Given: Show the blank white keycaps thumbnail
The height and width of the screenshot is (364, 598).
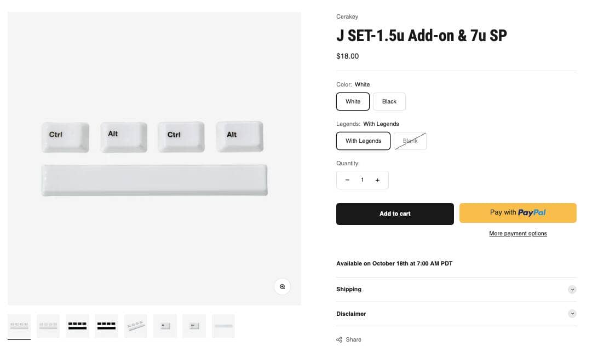Looking at the screenshot, I should [48, 326].
